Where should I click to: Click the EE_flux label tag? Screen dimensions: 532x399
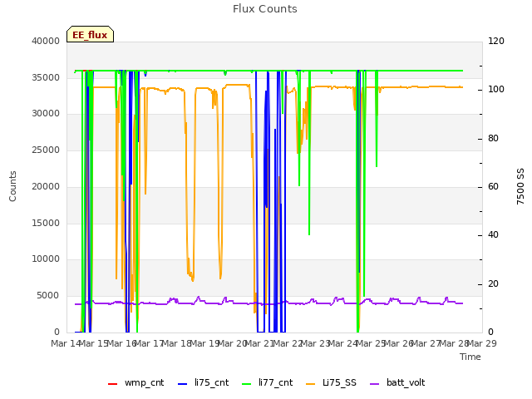pos(90,34)
